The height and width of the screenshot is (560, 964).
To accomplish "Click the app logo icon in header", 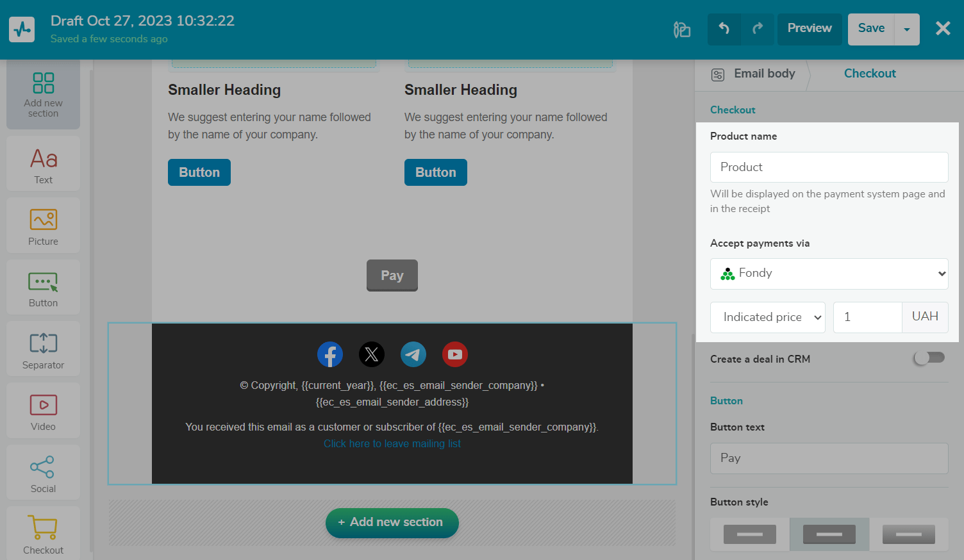I will pyautogui.click(x=22, y=29).
